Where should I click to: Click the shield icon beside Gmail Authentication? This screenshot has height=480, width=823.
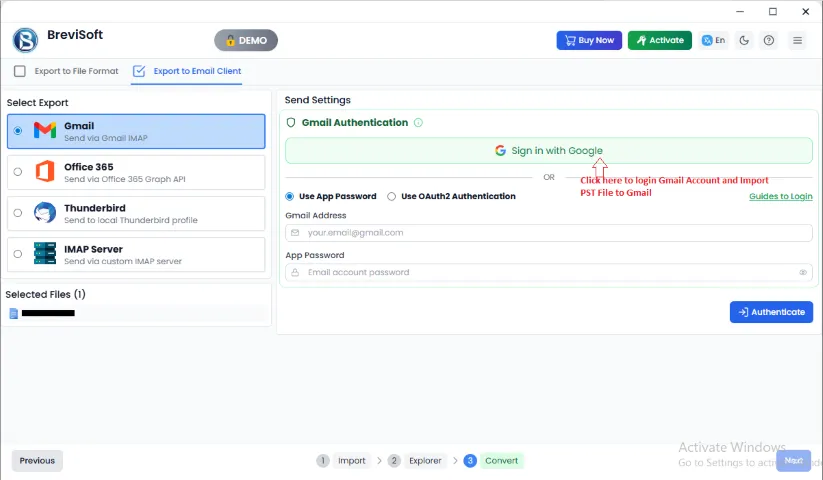pyautogui.click(x=291, y=123)
